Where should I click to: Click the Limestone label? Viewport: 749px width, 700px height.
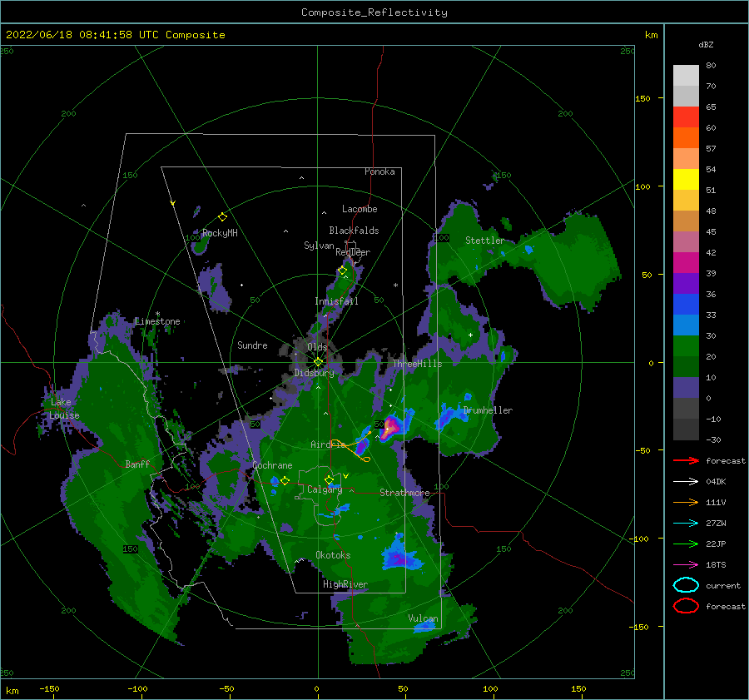[x=157, y=321]
